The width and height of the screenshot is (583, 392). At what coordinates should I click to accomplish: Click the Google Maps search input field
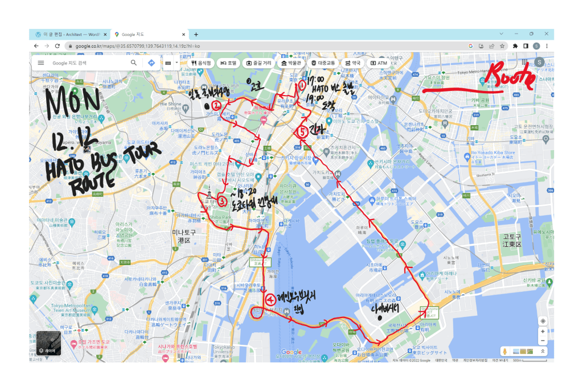(x=88, y=63)
